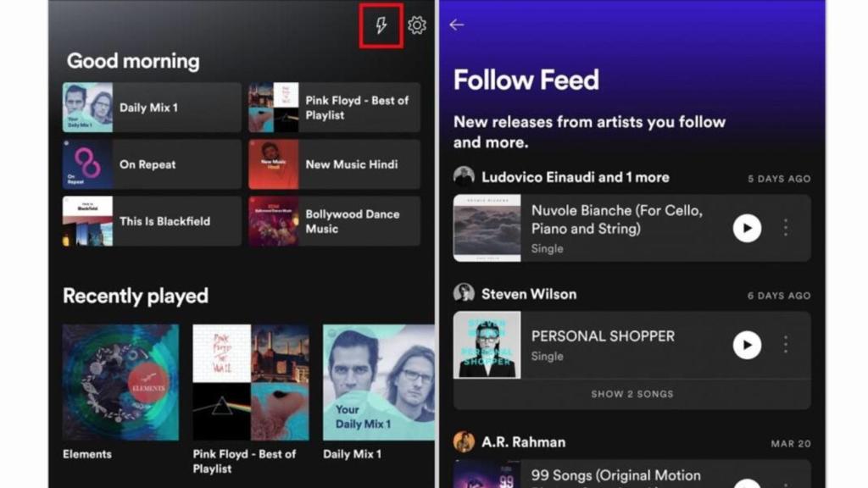The width and height of the screenshot is (868, 488).
Task: Click 'Nuvole Bianche (For Cello, Piano and String)' title
Action: [x=617, y=219]
